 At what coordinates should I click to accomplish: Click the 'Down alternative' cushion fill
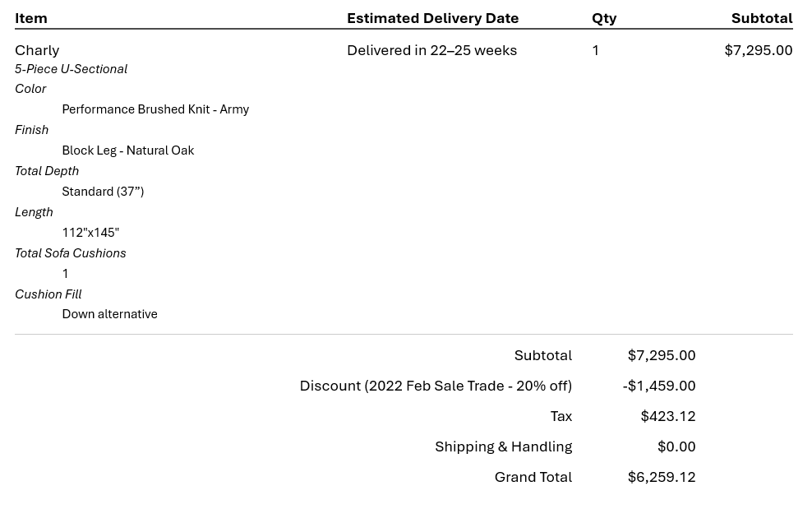point(110,314)
